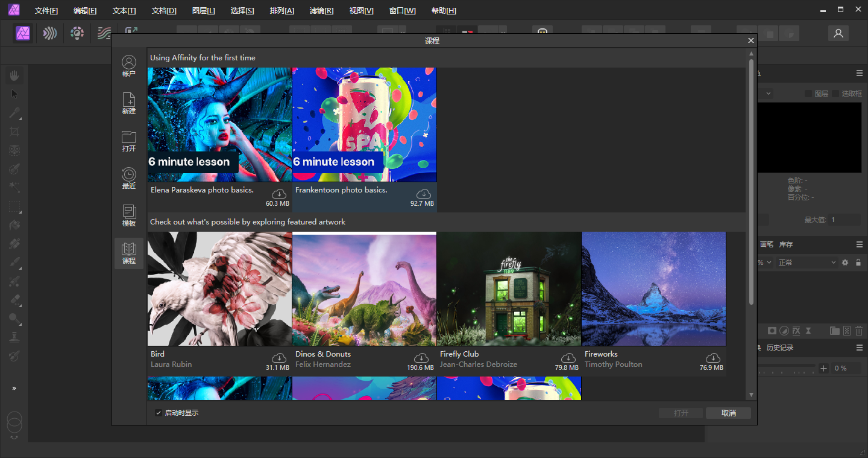Open blend mode 正常 dropdown

tap(807, 262)
